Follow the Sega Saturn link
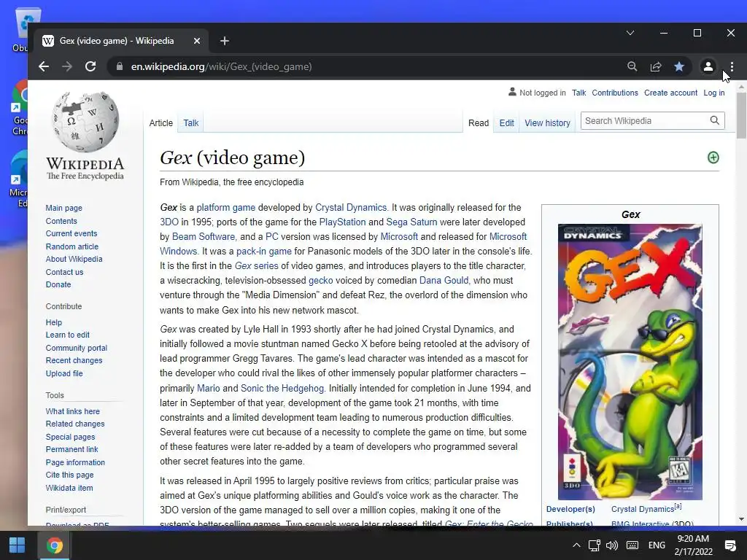The height and width of the screenshot is (560, 747). pyautogui.click(x=411, y=222)
